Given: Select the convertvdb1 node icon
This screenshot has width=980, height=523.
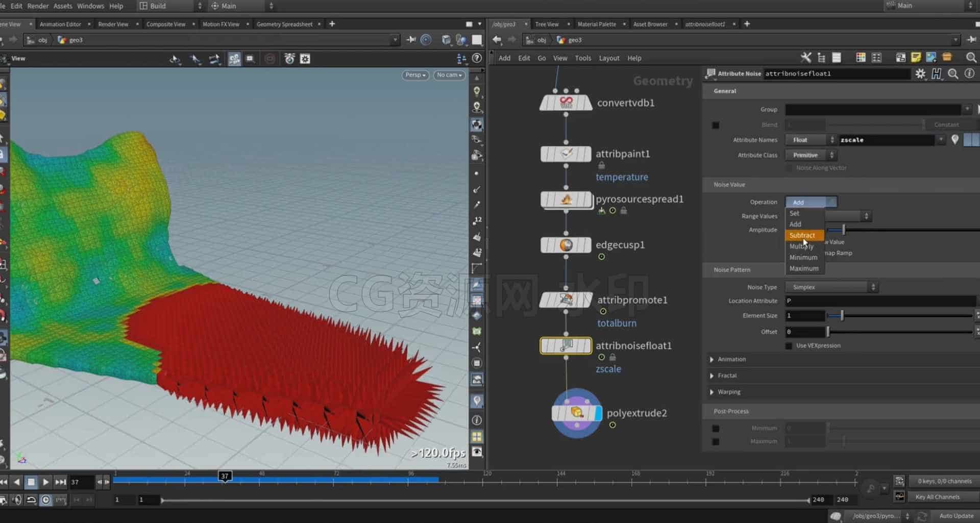Looking at the screenshot, I should (566, 103).
